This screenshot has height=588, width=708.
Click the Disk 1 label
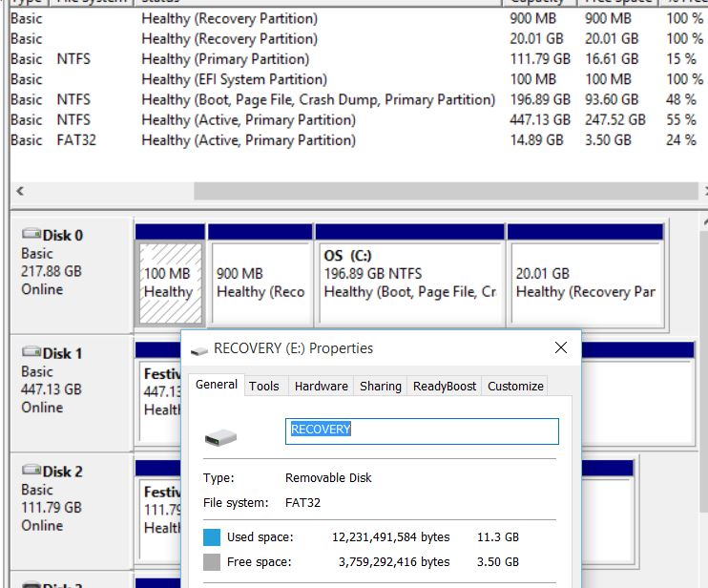(62, 353)
